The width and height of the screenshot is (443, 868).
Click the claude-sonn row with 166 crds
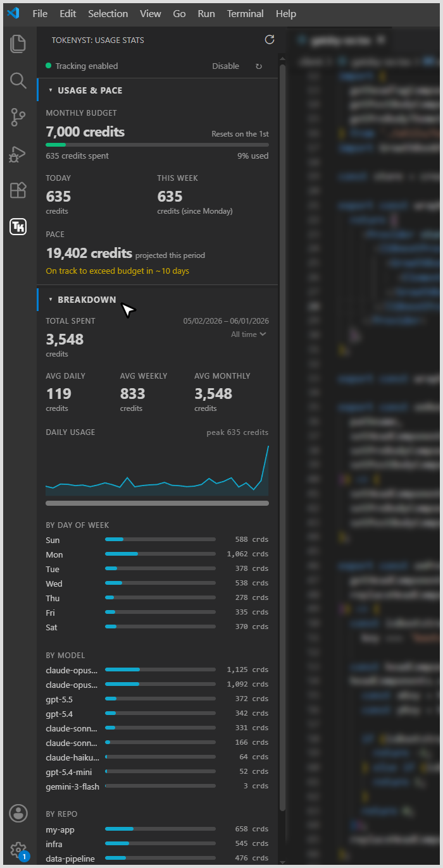tap(157, 742)
